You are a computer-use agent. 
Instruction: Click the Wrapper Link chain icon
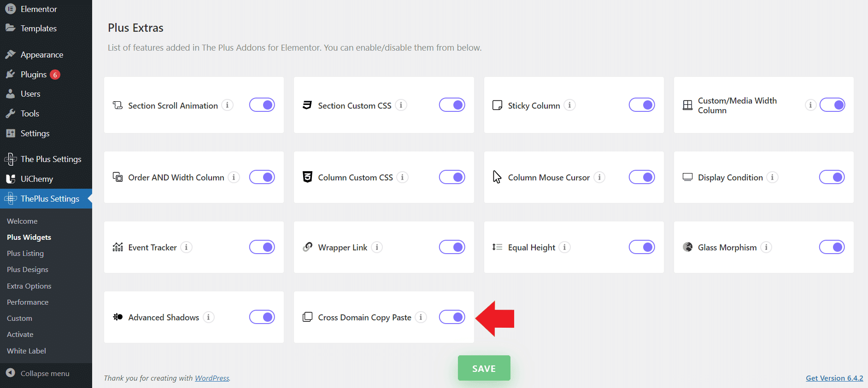[x=307, y=247]
